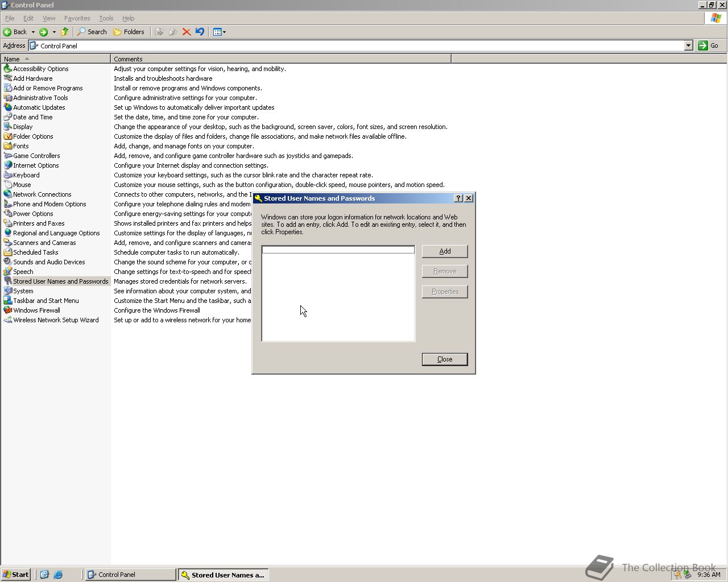This screenshot has width=728, height=582.
Task: Click the Automatic Updates icon
Action: (7, 107)
